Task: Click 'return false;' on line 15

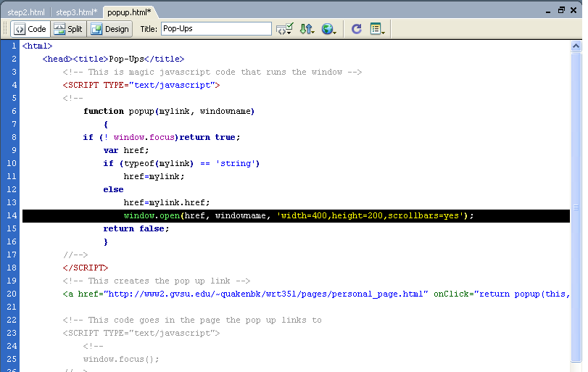Action: [136, 228]
